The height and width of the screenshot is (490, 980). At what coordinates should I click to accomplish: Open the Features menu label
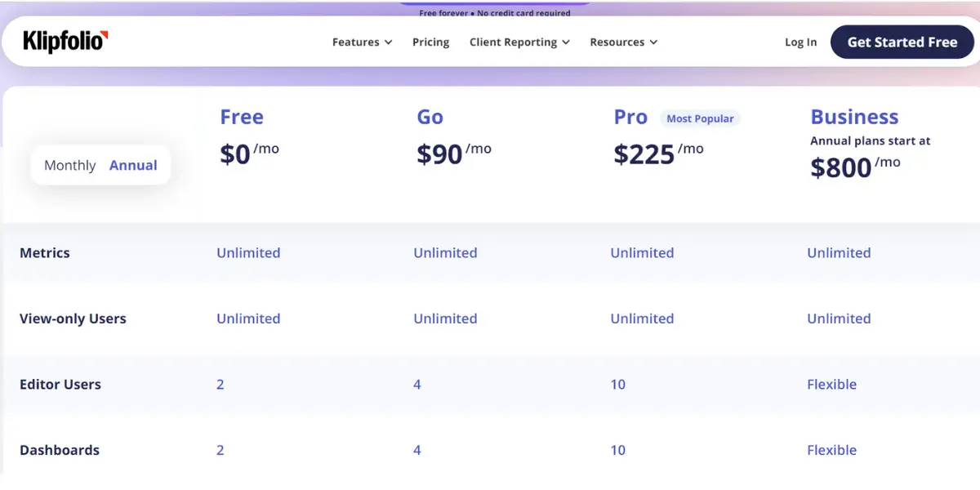click(355, 42)
